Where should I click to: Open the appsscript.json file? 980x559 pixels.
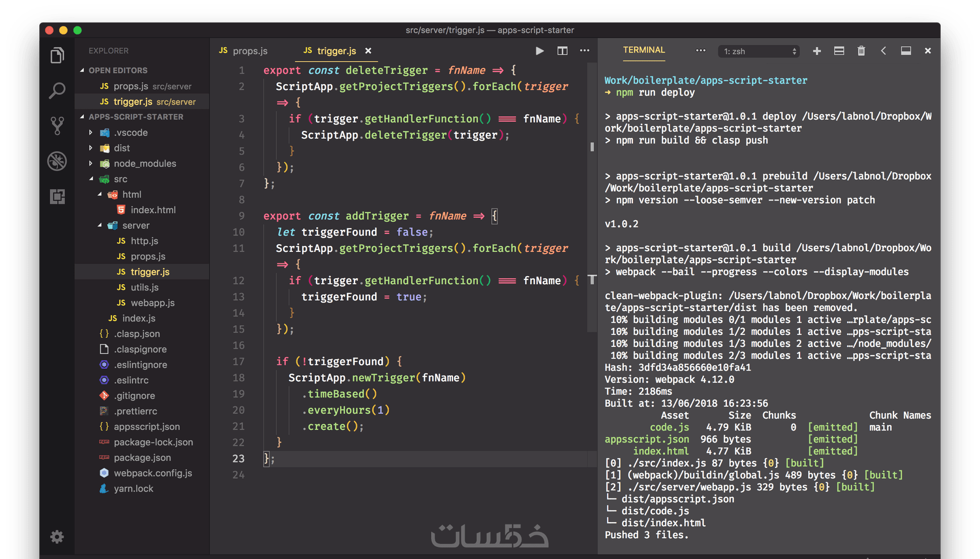tap(146, 426)
